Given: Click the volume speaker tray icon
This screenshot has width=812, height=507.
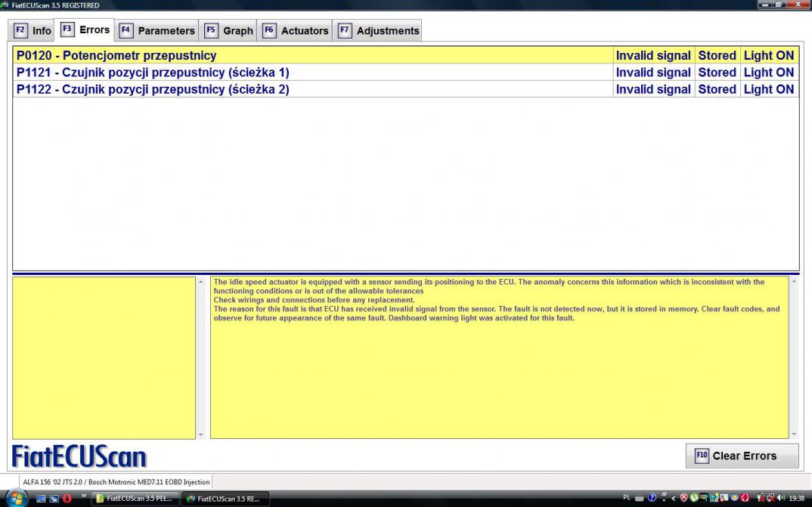Looking at the screenshot, I should [781, 498].
